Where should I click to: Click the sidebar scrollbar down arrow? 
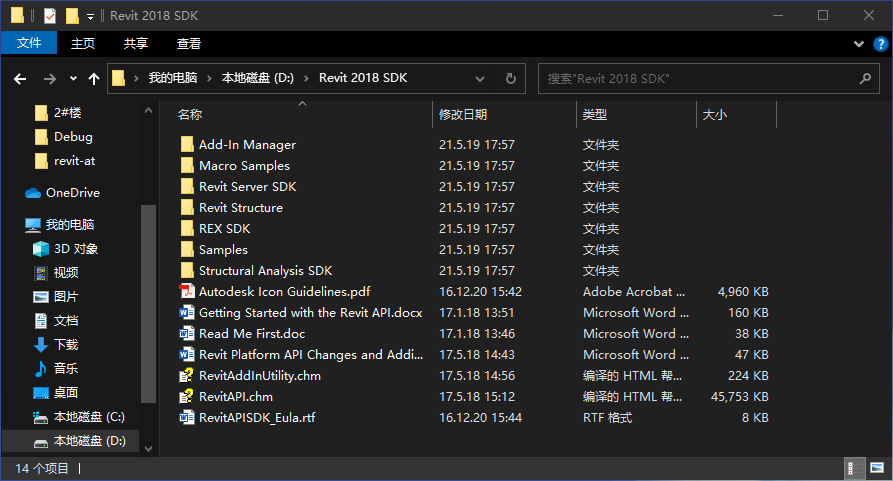[x=149, y=449]
